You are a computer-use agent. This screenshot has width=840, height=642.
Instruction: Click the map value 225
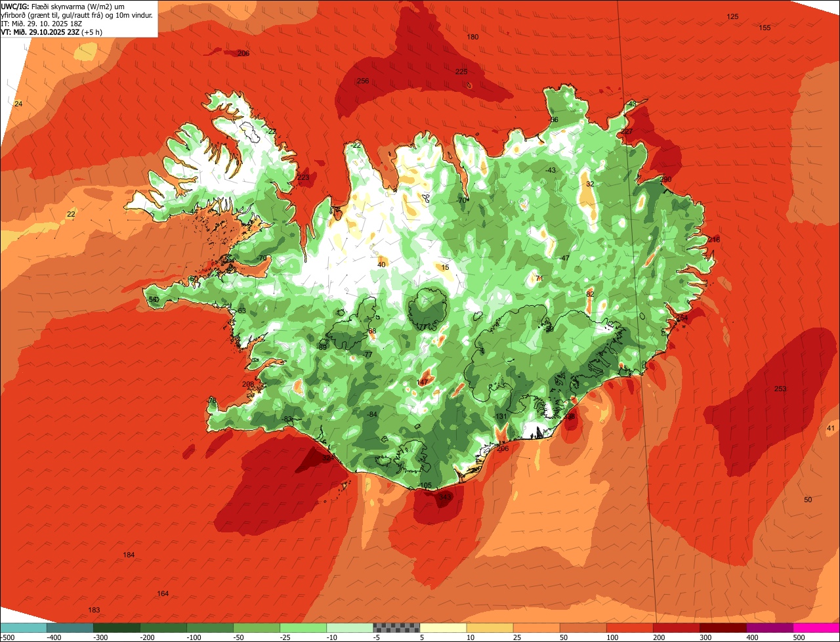pos(461,72)
